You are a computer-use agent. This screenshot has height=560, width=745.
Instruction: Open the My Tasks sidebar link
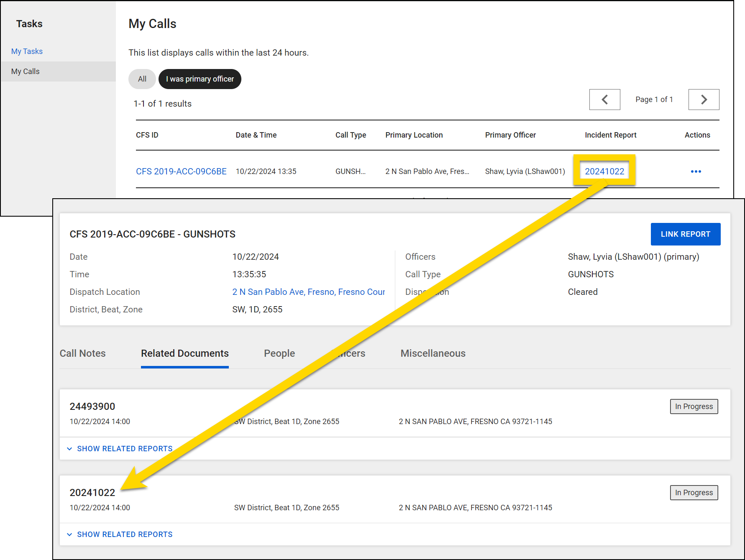point(27,51)
